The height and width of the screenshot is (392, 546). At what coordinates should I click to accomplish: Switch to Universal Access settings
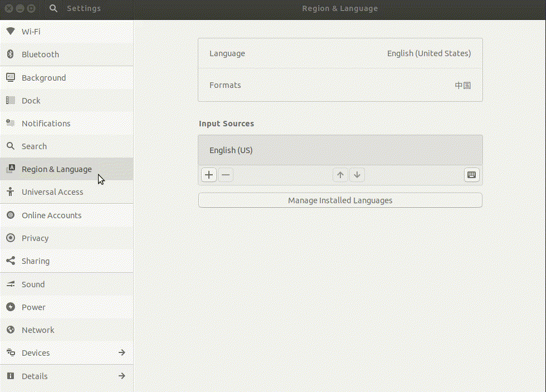click(66, 192)
